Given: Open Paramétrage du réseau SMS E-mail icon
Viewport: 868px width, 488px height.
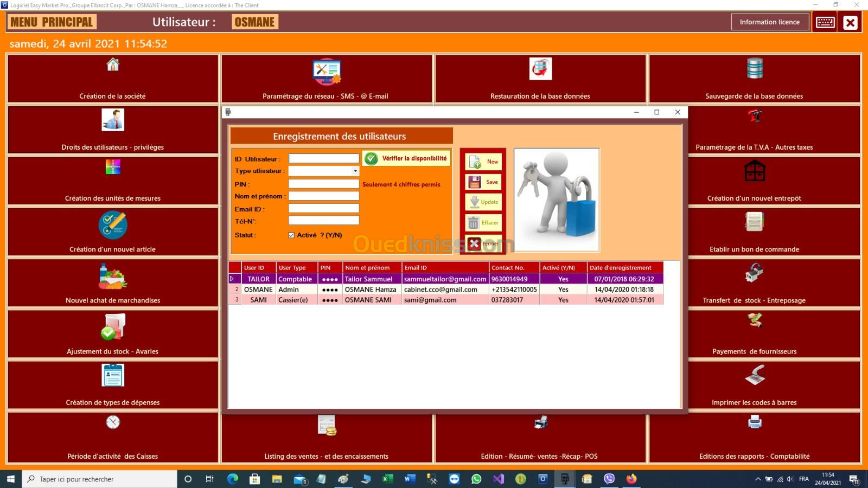Looking at the screenshot, I should tap(326, 72).
